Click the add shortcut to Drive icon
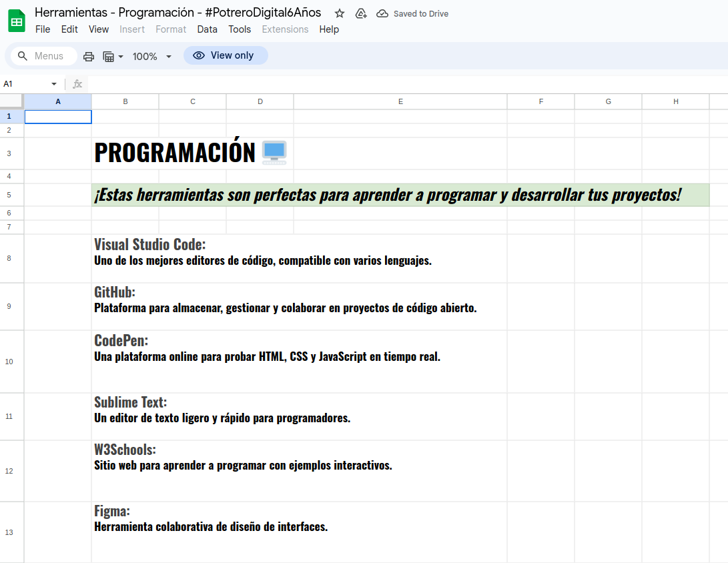Screen dimensions: 728x563 tap(361, 13)
